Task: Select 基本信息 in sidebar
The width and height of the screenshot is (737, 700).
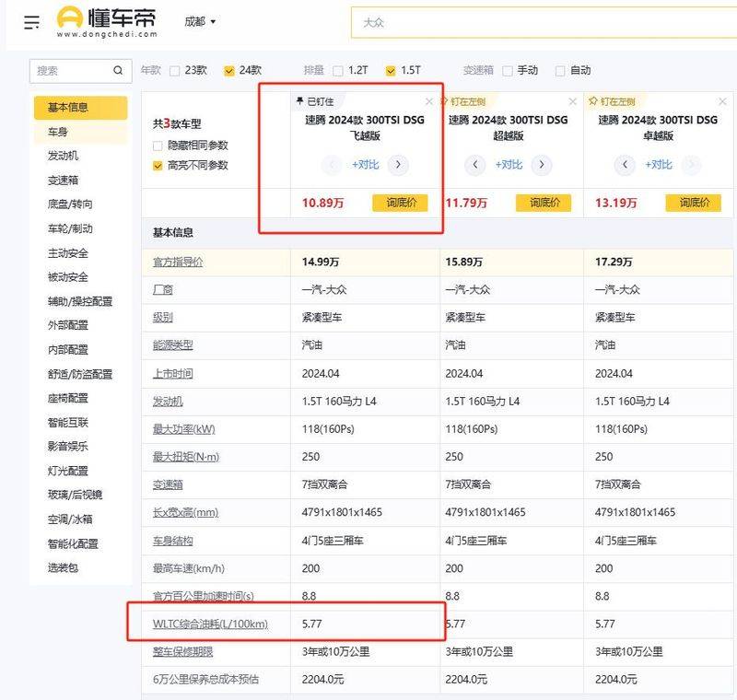Action: pos(80,108)
